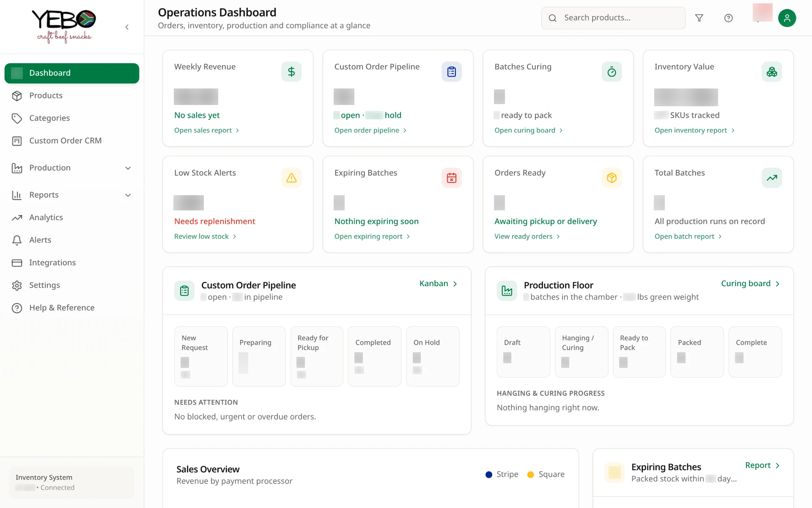Open Curing board link in Production Floor
Screen dimensions: 812x508
(x=751, y=284)
